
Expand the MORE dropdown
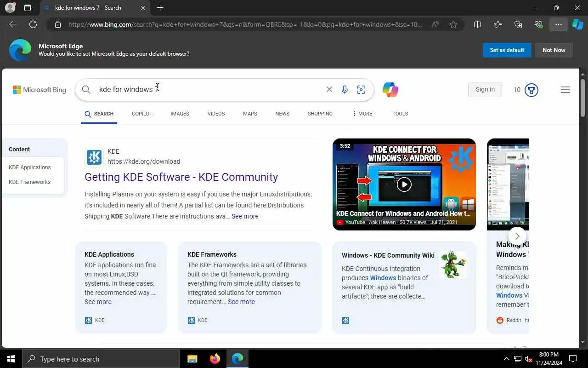363,114
